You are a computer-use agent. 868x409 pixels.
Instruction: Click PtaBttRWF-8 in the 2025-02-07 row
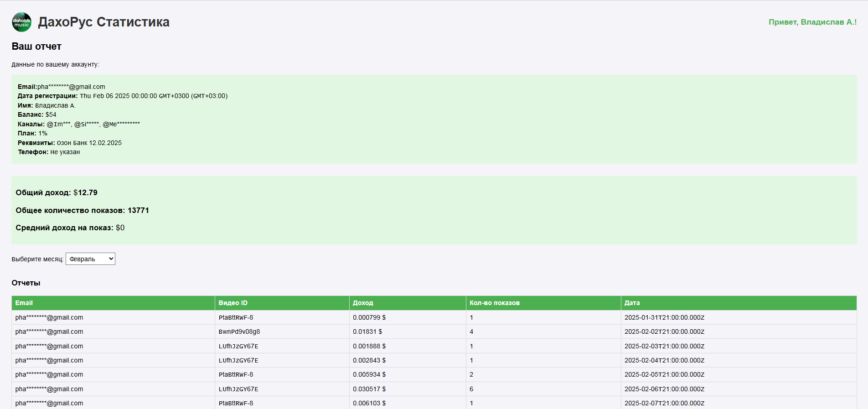[236, 403]
